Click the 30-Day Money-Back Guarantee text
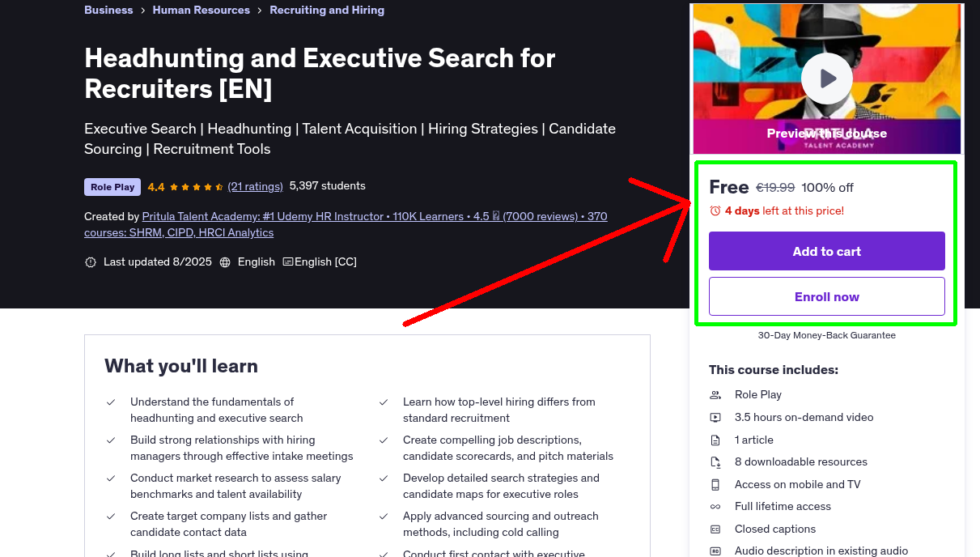 827,335
